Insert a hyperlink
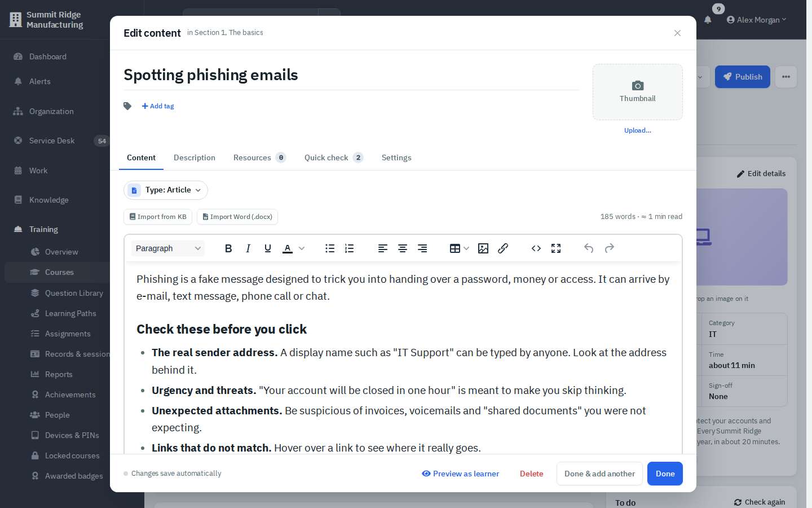812x508 pixels. (503, 248)
